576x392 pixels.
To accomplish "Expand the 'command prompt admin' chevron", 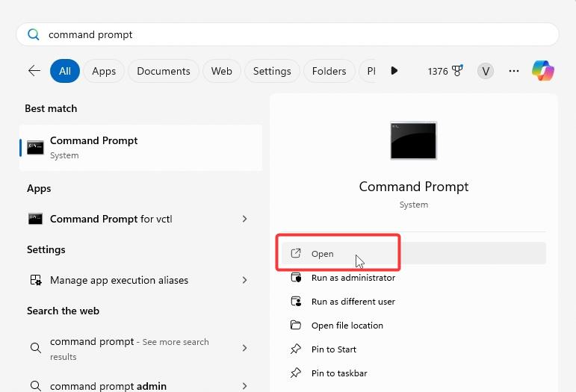I will coord(244,386).
